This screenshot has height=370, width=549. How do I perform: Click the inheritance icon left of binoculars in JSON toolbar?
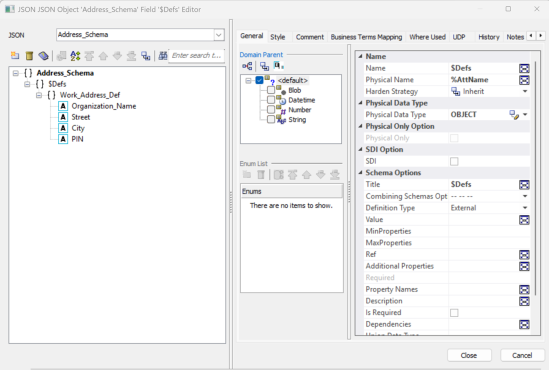[146, 55]
